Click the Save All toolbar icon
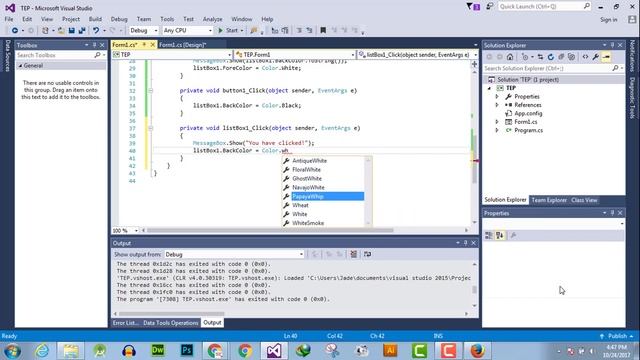Viewport: 640px width, 360px height. point(82,31)
